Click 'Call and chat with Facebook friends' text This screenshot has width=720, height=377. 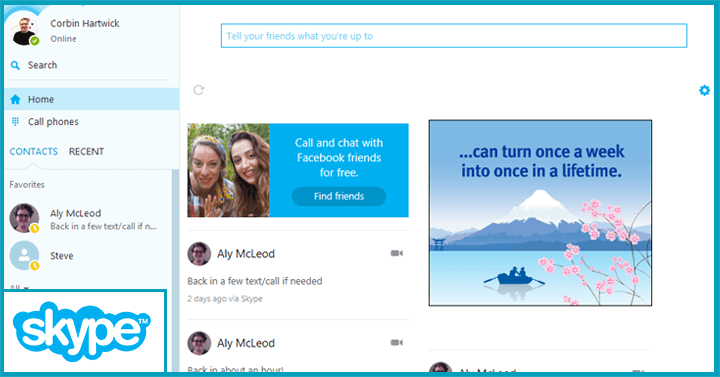pyautogui.click(x=339, y=158)
